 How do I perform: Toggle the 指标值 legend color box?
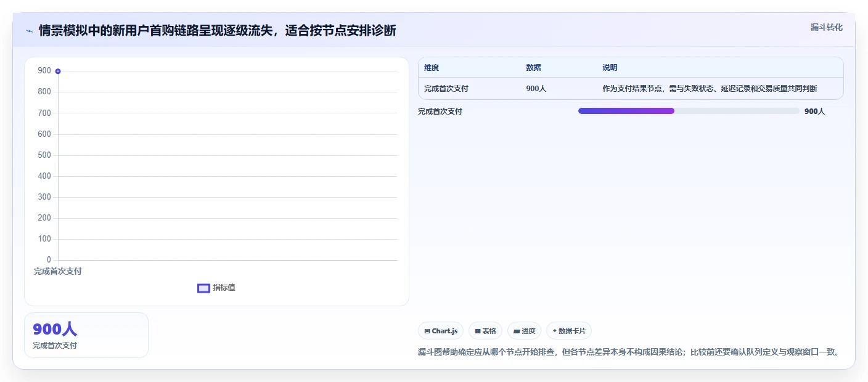pos(203,288)
